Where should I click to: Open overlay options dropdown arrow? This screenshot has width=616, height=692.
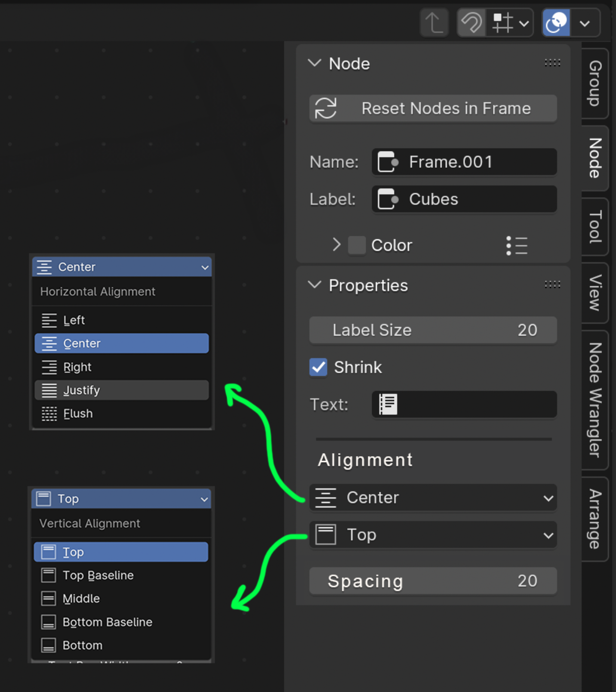pyautogui.click(x=585, y=23)
